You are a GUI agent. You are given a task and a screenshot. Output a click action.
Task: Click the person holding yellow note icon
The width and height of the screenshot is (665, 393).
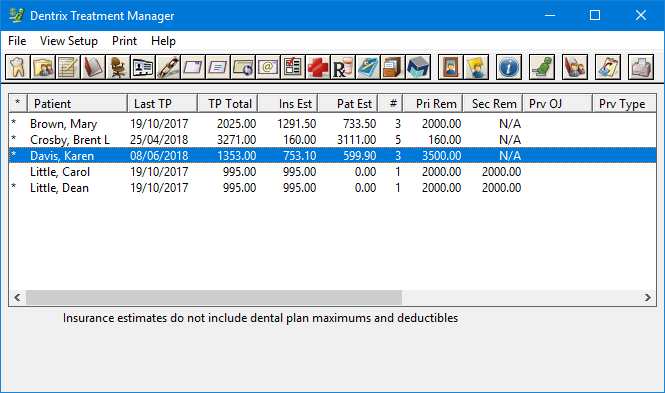tap(475, 67)
